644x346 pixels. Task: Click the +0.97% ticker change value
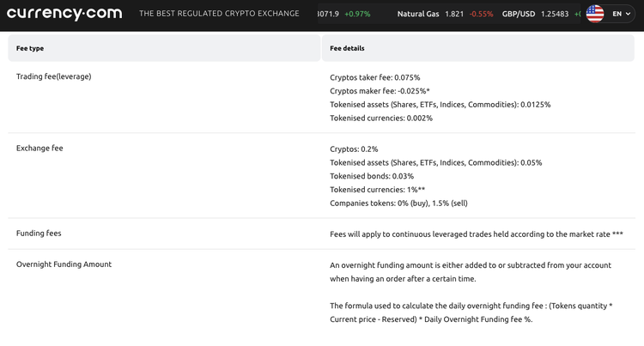tap(357, 14)
